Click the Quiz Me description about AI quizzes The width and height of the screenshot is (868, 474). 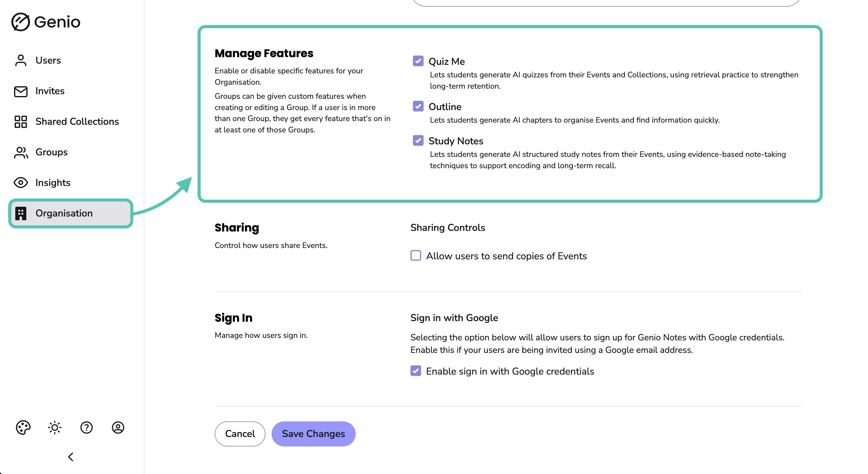pyautogui.click(x=614, y=80)
